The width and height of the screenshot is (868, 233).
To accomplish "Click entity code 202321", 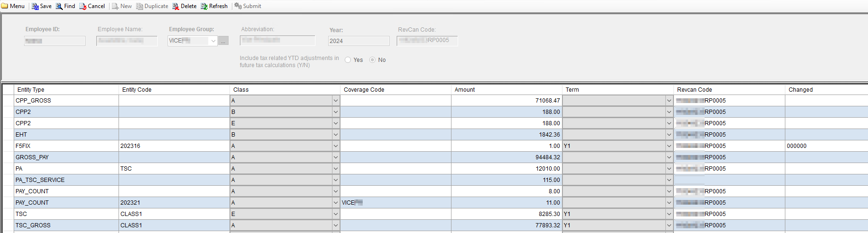I will pos(130,203).
